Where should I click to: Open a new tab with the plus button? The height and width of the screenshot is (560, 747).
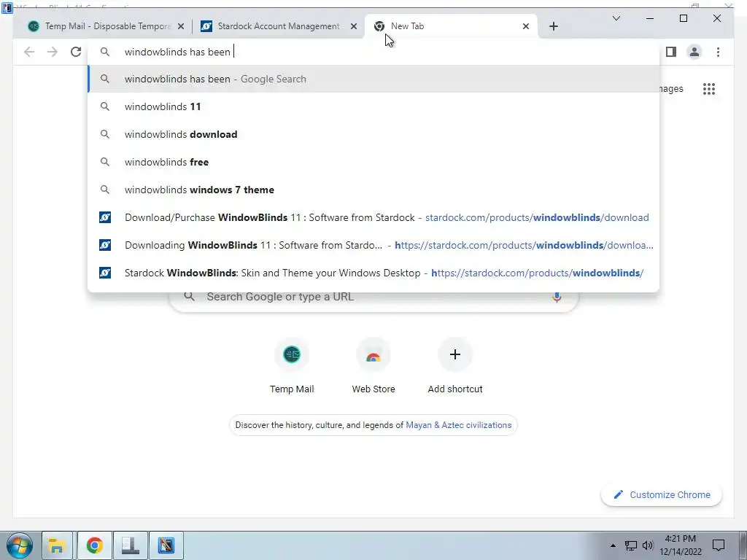[x=553, y=26]
